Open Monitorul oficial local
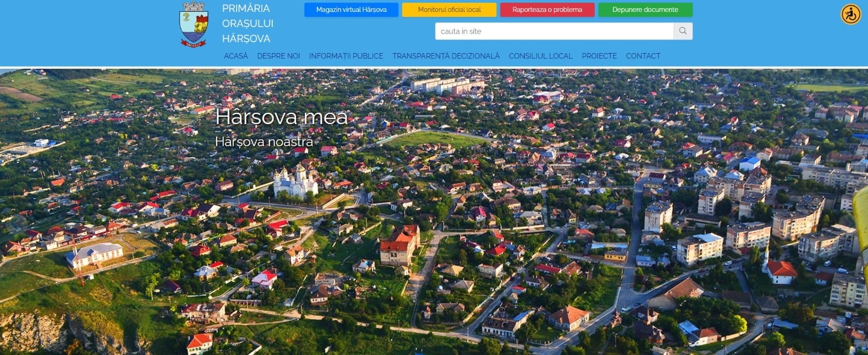This screenshot has height=355, width=868. point(449,10)
